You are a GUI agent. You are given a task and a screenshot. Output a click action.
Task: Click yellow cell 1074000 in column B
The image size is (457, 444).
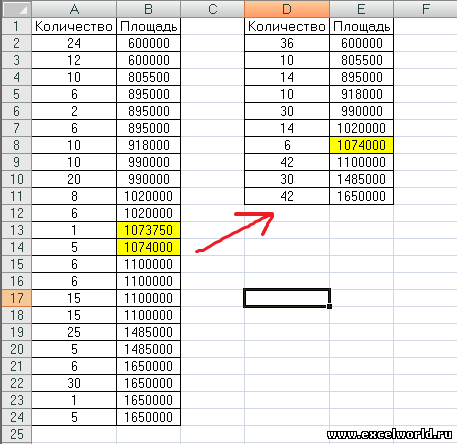[148, 247]
